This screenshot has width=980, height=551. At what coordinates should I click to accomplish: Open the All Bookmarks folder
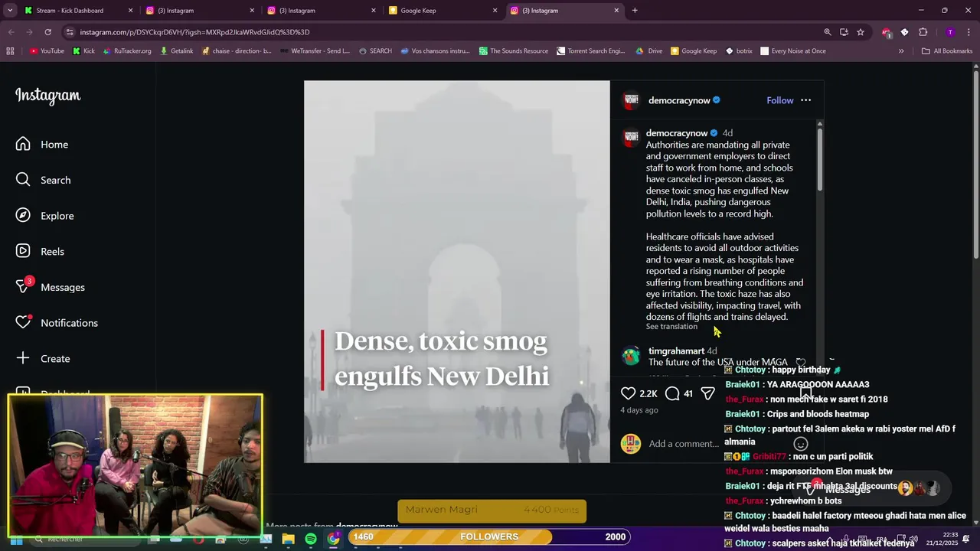tap(946, 51)
